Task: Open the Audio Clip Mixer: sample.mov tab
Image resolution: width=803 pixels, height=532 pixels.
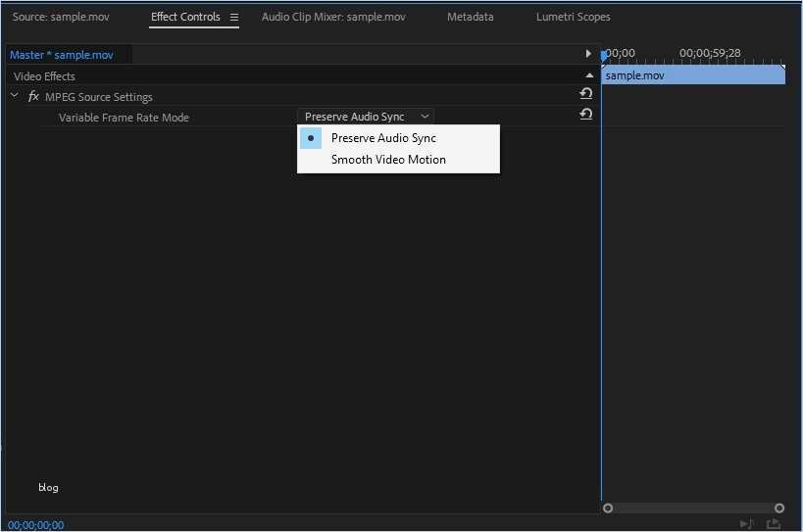Action: click(x=333, y=17)
